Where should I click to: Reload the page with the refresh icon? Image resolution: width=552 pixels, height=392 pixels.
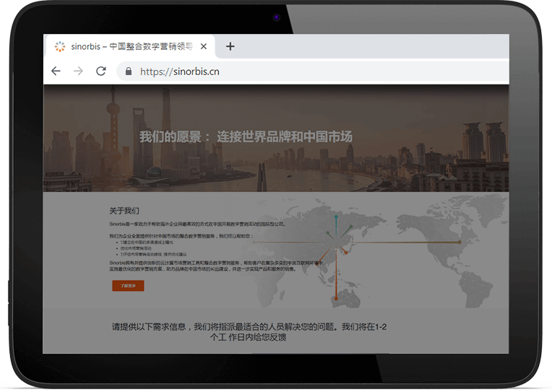pos(101,71)
